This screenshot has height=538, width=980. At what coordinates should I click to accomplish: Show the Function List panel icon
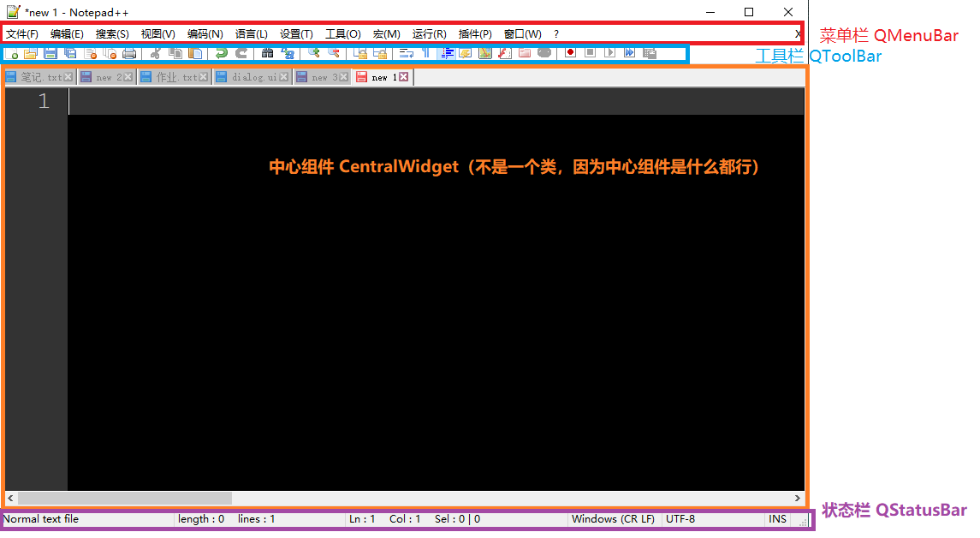pyautogui.click(x=505, y=54)
